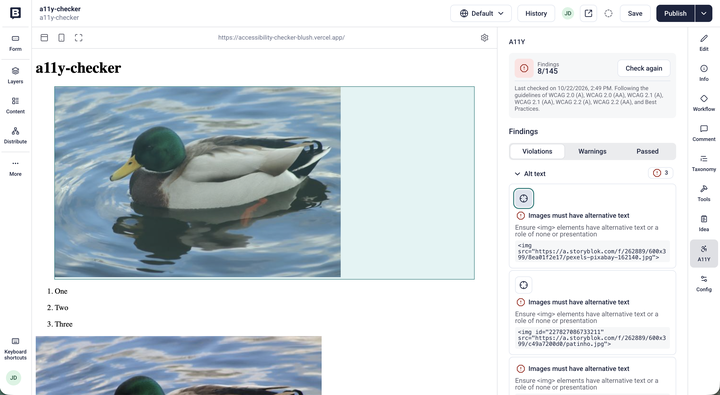The height and width of the screenshot is (395, 720).
Task: Switch to the Passed tab
Action: coord(647,151)
